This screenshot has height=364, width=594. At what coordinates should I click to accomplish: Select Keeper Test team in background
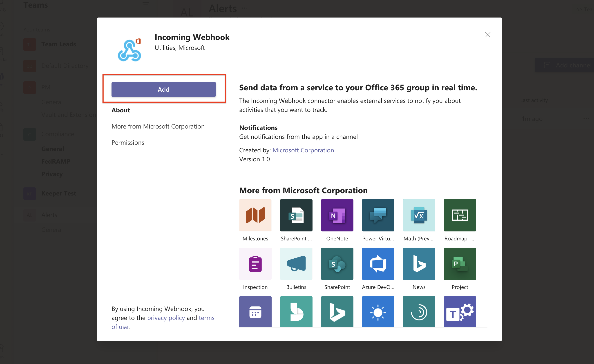pyautogui.click(x=59, y=193)
